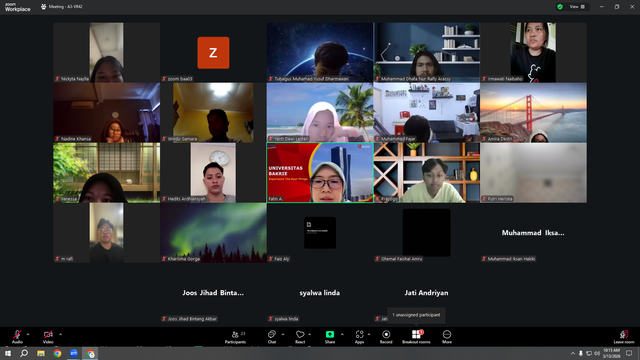Click the Zoom Workplace logo
The height and width of the screenshot is (360, 640).
pyautogui.click(x=18, y=7)
